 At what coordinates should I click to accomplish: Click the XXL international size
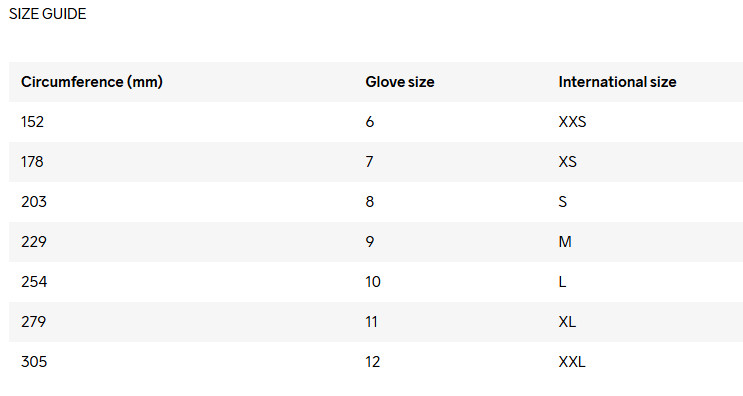572,362
